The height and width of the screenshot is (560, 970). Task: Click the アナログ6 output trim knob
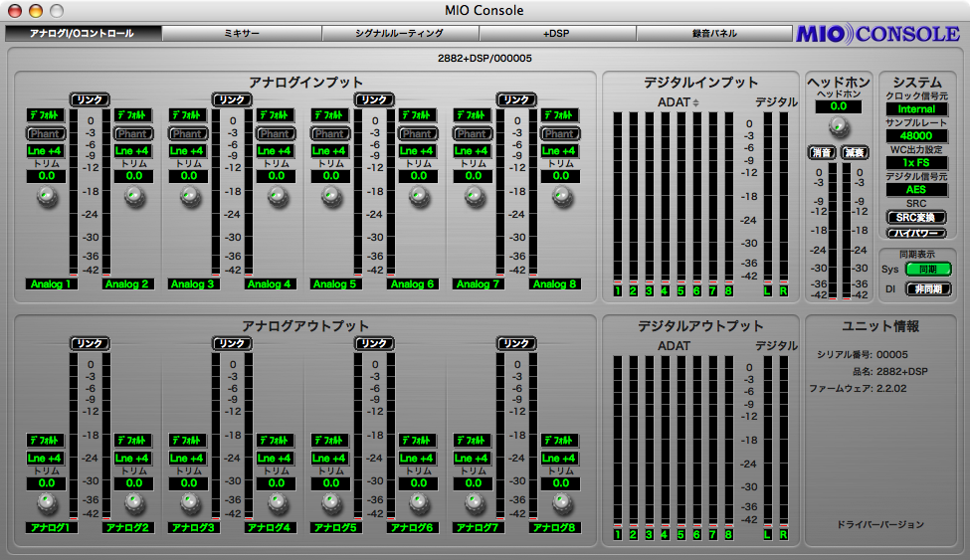[x=418, y=503]
